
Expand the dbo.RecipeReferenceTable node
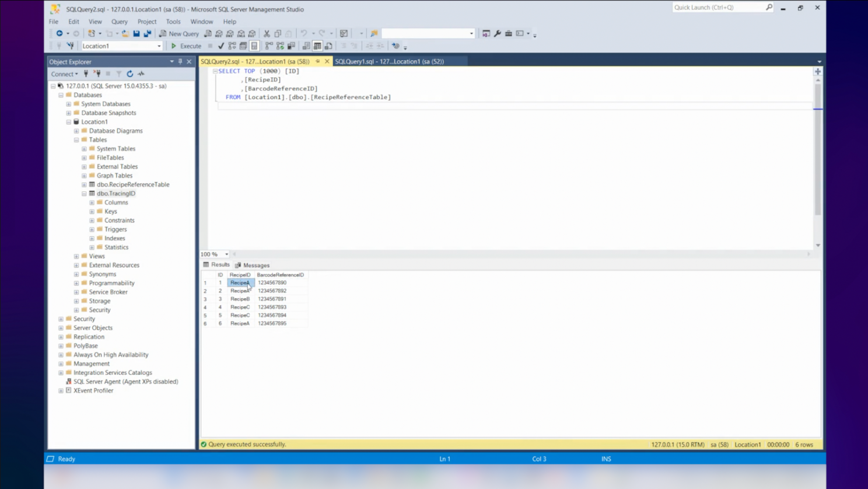[84, 184]
